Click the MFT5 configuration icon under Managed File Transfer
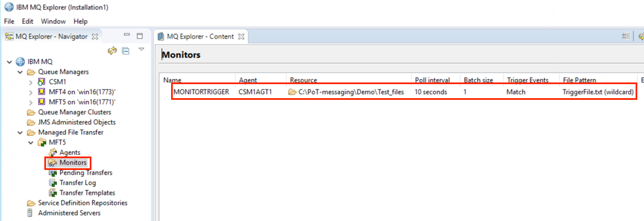Screen dimensions: 644x221 [x=42, y=142]
